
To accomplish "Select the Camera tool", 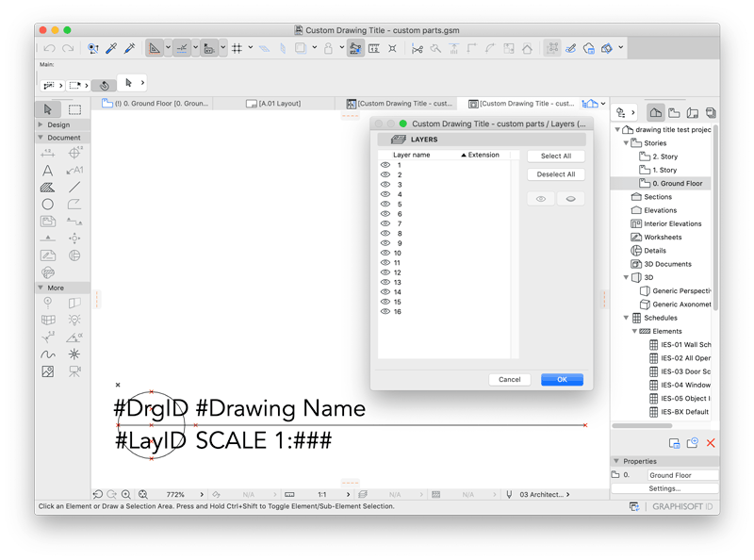I will point(74,371).
